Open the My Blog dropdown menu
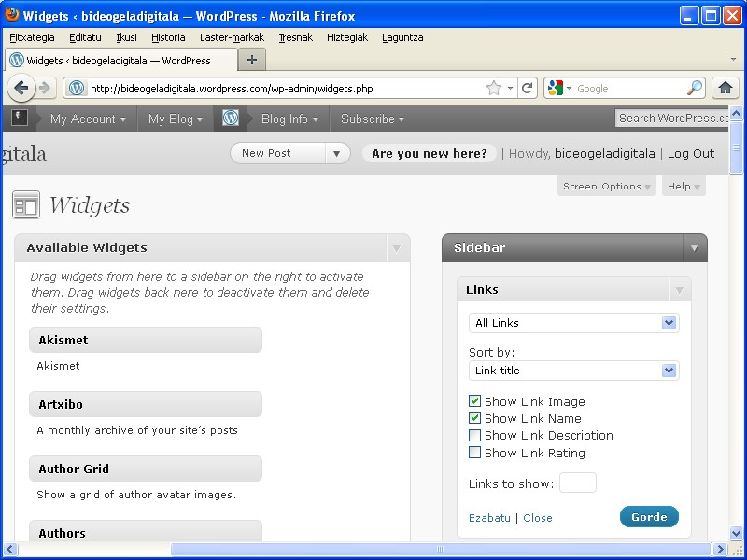747x560 pixels. [x=175, y=119]
